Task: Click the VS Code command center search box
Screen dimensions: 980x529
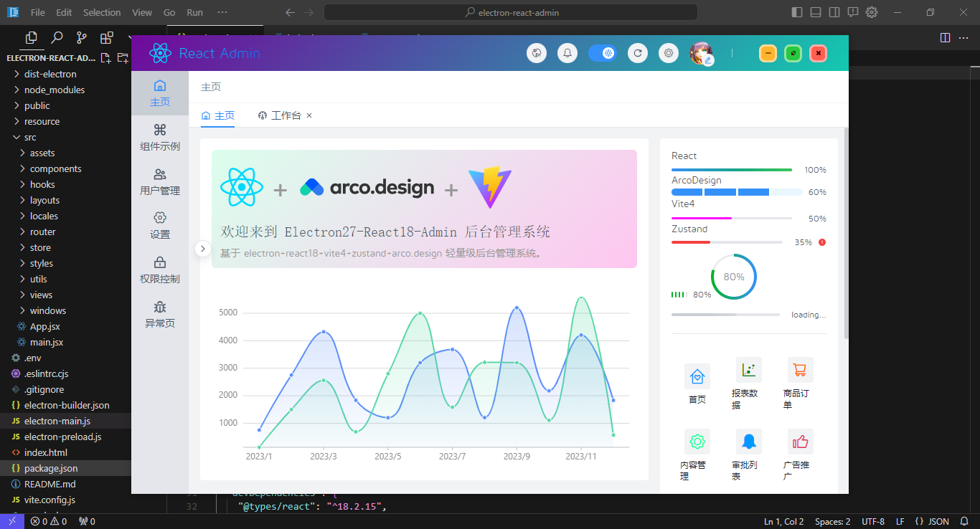Action: [511, 12]
